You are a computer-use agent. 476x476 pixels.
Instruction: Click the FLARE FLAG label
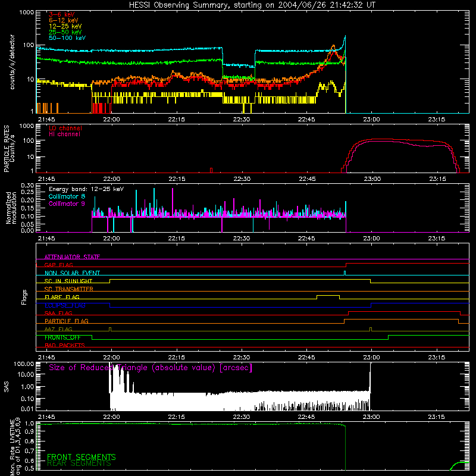pyautogui.click(x=62, y=297)
